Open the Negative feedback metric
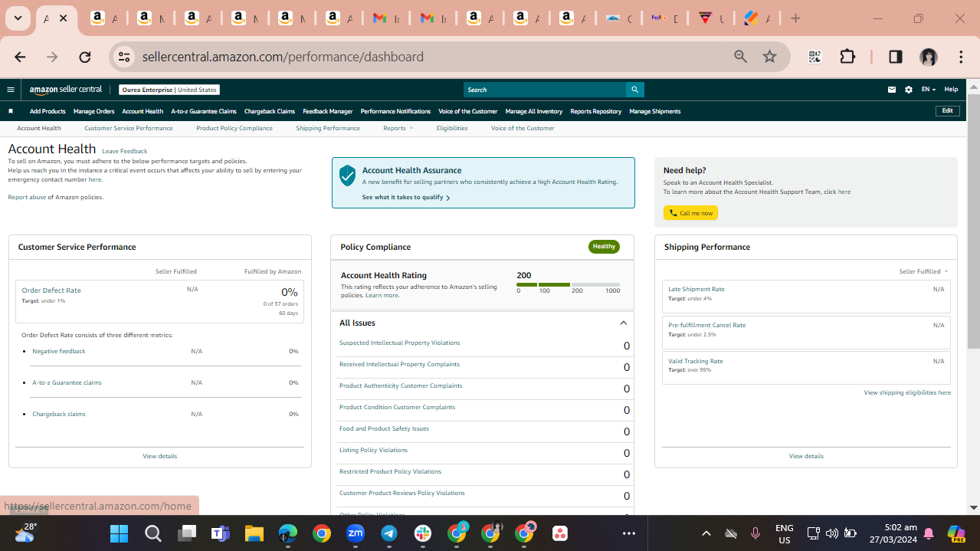980x551 pixels. (x=59, y=351)
